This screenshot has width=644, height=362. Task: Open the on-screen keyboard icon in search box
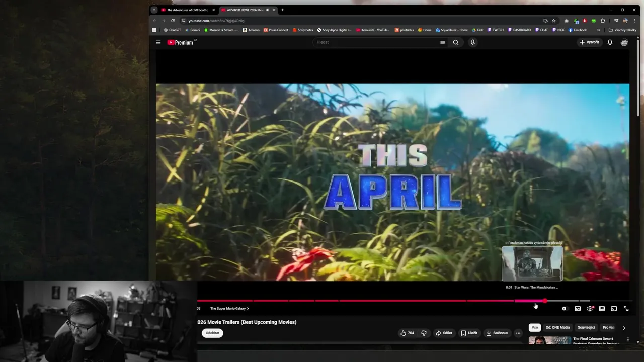[443, 42]
